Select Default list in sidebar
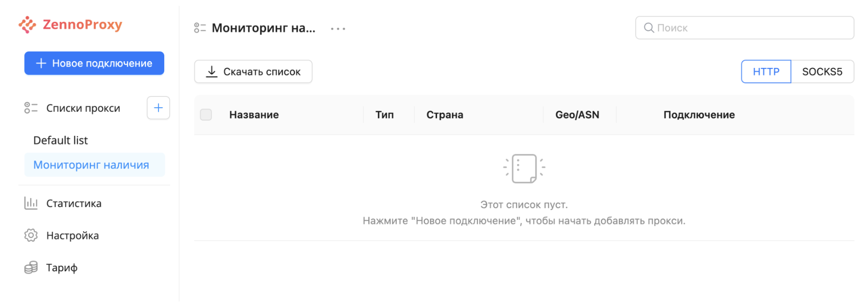 tap(61, 140)
